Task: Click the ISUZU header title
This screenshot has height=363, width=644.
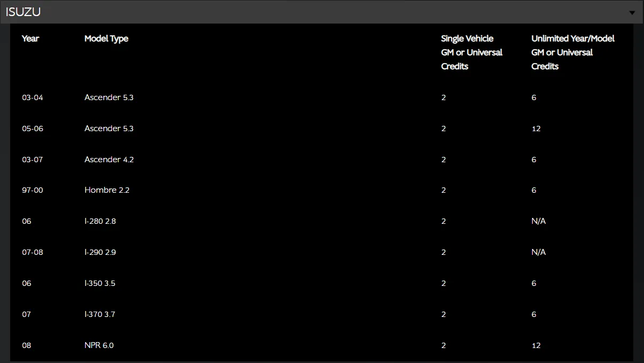Action: (23, 12)
